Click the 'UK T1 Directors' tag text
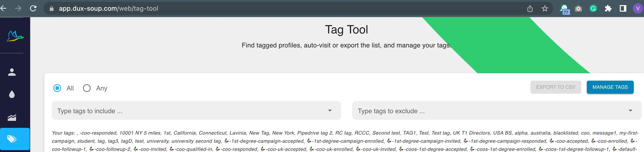644x152 pixels. click(x=472, y=133)
